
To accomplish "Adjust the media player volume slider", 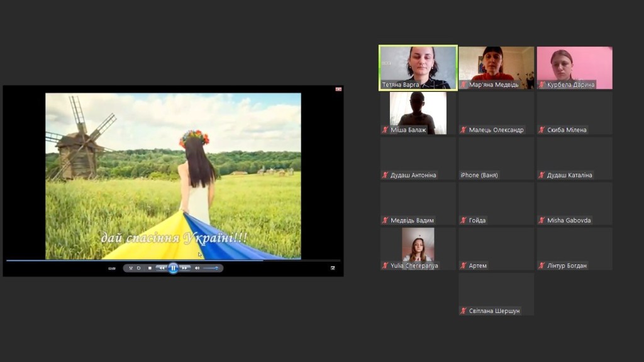I will [x=211, y=268].
